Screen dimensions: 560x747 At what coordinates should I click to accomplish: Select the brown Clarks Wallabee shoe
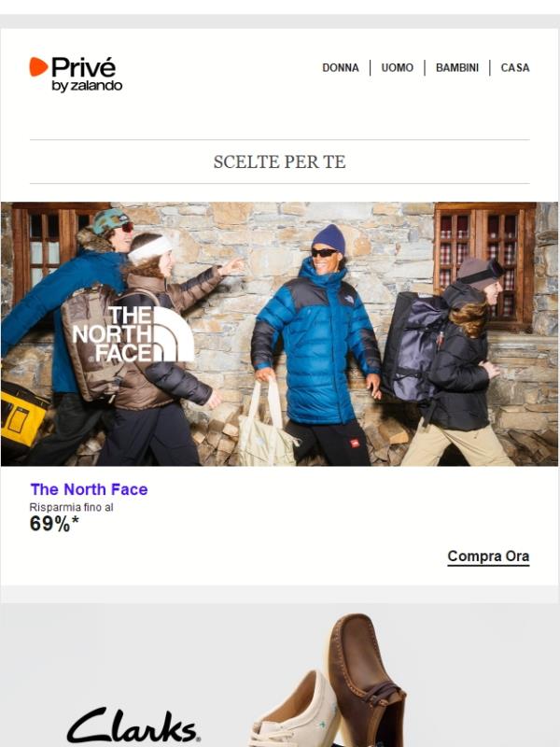click(x=366, y=682)
